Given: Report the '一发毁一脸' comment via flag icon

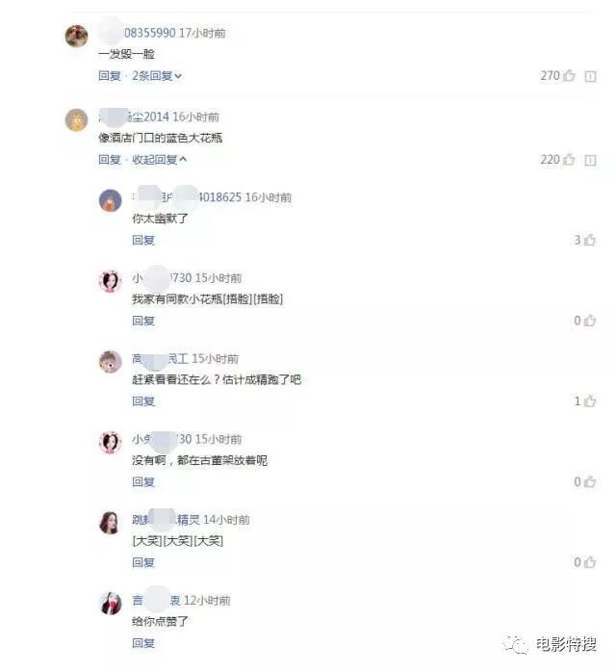Looking at the screenshot, I should coord(590,76).
